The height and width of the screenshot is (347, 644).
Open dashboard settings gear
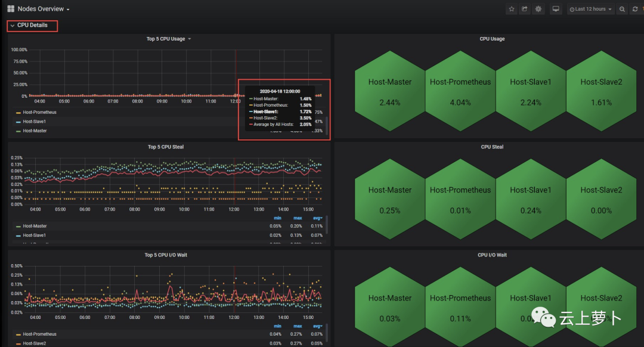(x=538, y=8)
